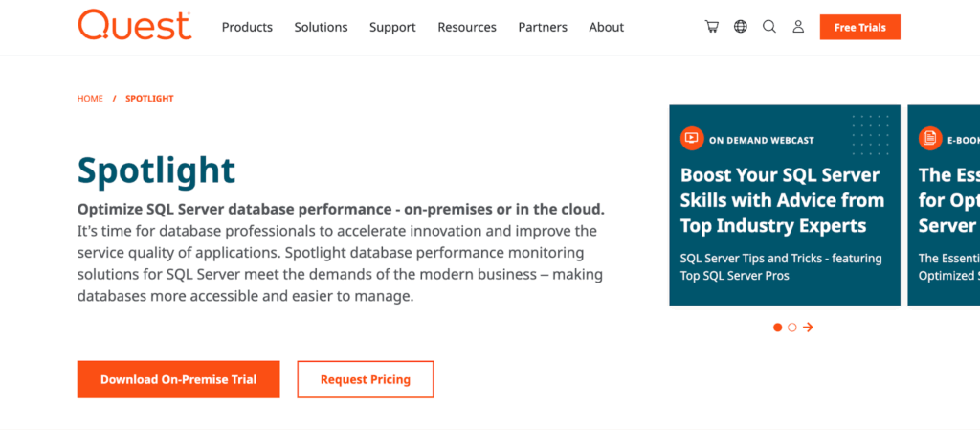980x430 pixels.
Task: Expand the Products menu
Action: [247, 27]
